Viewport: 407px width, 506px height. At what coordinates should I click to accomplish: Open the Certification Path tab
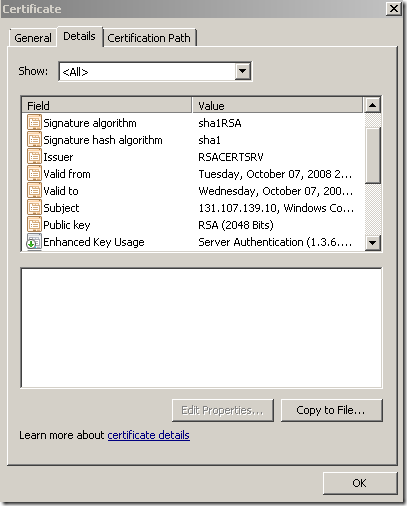[149, 38]
